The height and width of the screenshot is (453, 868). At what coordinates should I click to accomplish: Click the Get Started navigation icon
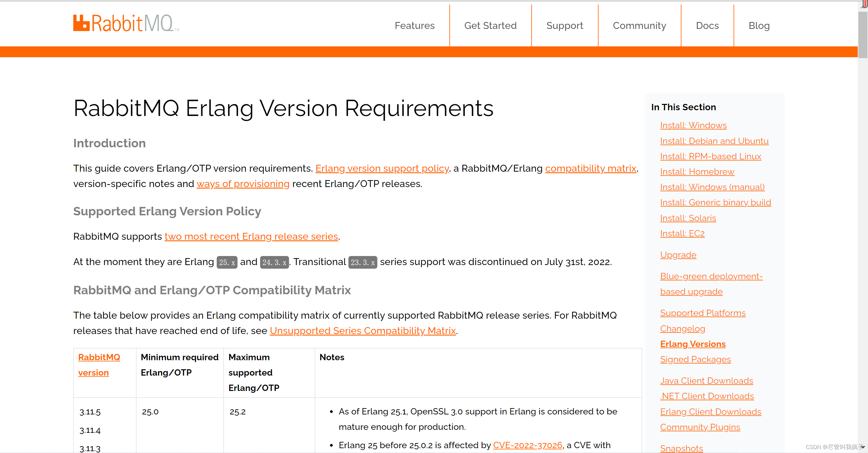point(490,25)
